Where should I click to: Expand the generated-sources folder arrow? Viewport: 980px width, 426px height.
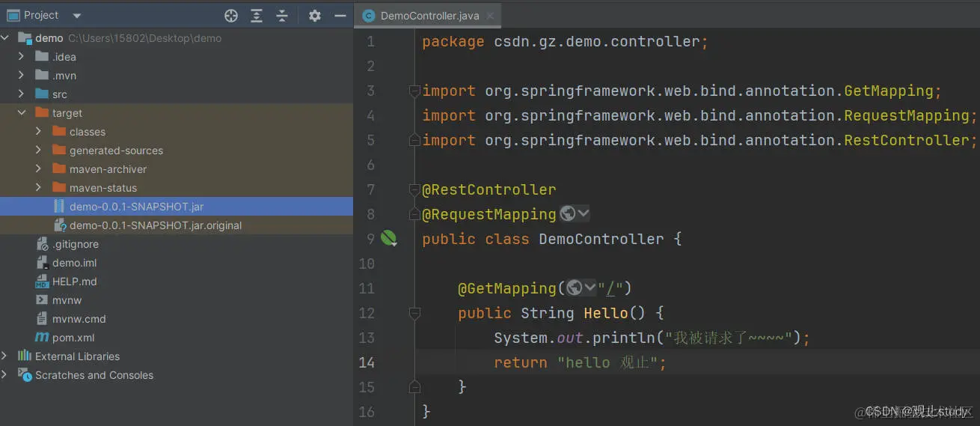[x=39, y=150]
